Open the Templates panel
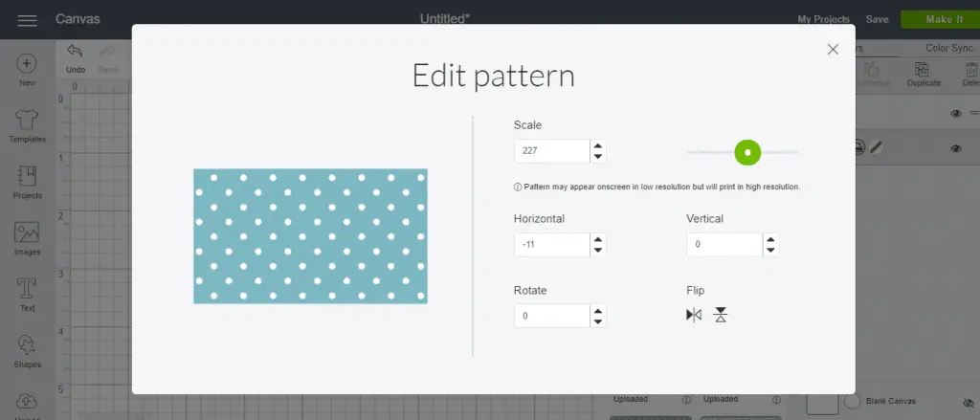Screen dimensions: 980x420 point(27,125)
